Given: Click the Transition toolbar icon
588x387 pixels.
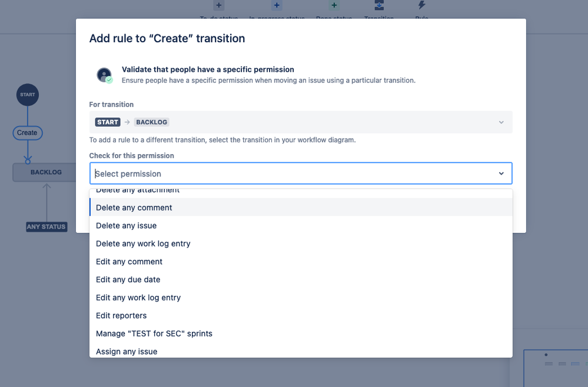Looking at the screenshot, I should tap(378, 5).
